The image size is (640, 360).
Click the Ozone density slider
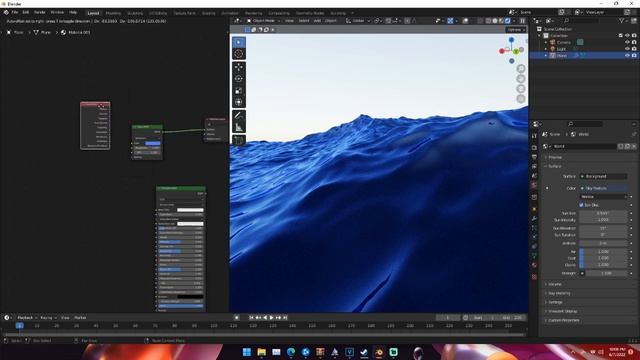(603, 265)
